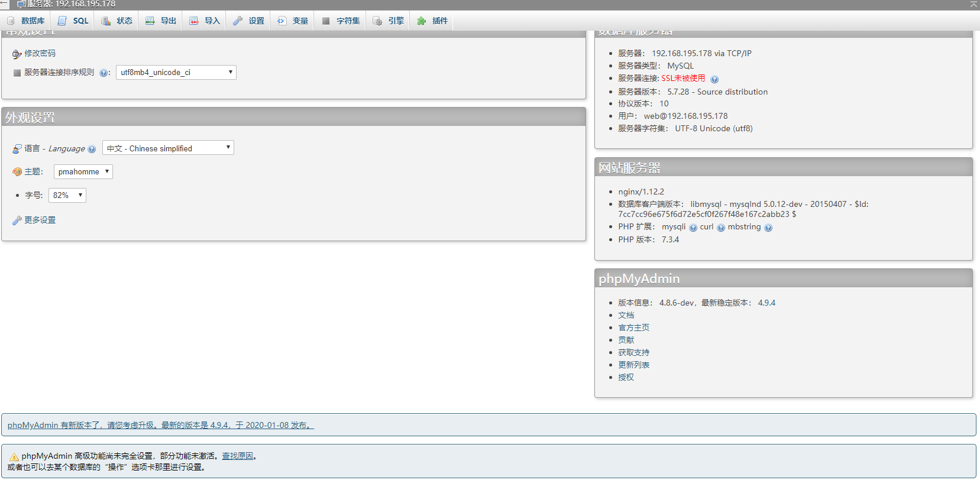Click the nginx/1.12.2 entry
The width and height of the screenshot is (980, 480).
coord(641,192)
